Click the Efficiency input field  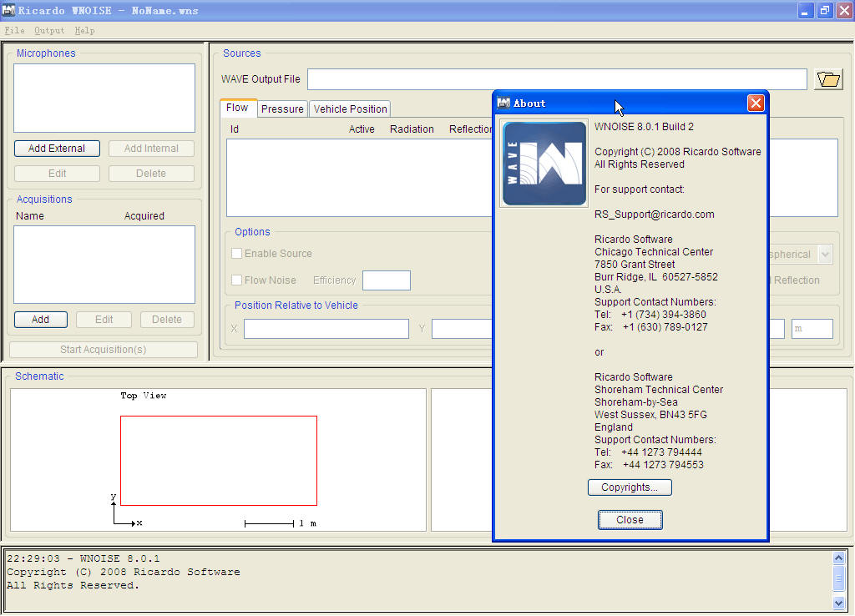[386, 280]
